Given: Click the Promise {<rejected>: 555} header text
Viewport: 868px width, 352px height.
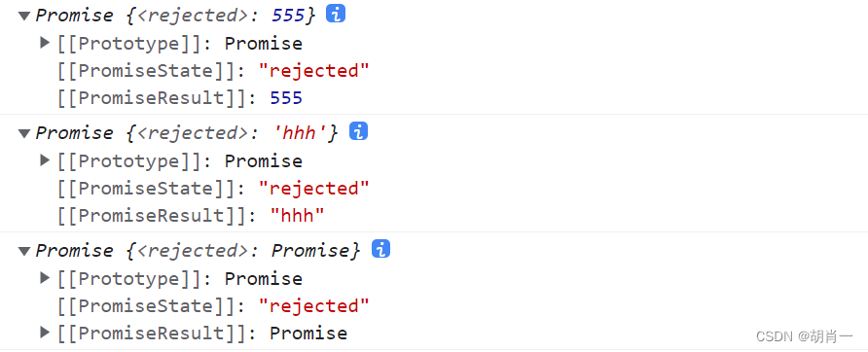Looking at the screenshot, I should [175, 16].
